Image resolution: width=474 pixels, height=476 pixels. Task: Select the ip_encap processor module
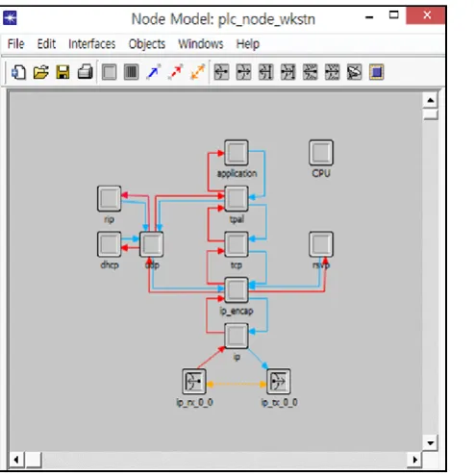pyautogui.click(x=237, y=290)
